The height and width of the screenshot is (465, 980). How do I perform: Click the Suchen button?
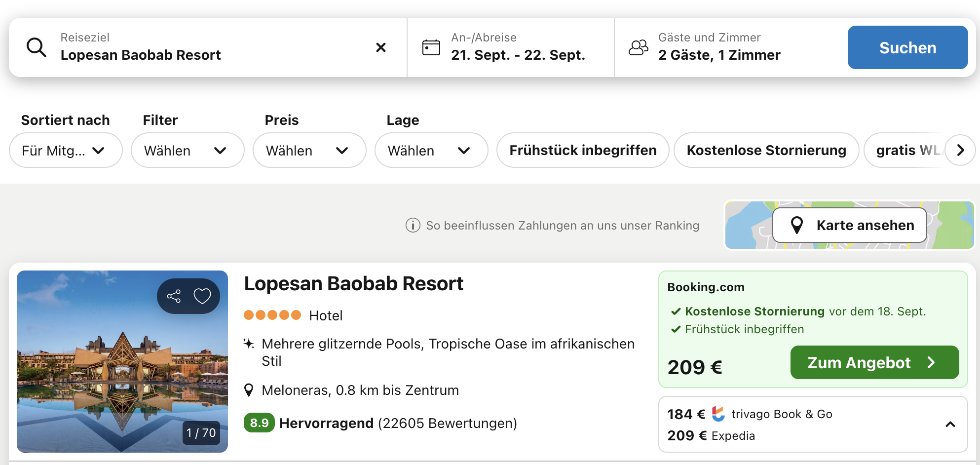click(x=907, y=47)
